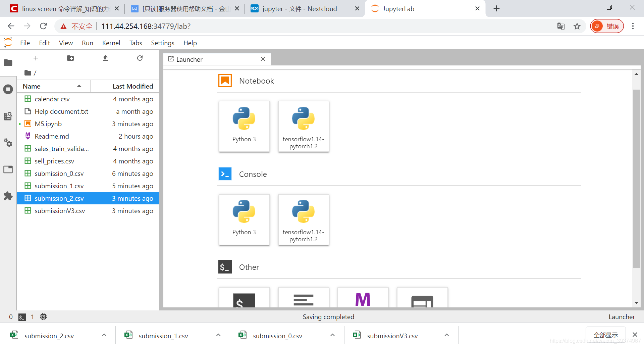Select sell_prices.csv file
This screenshot has width=644, height=347.
click(x=88, y=161)
